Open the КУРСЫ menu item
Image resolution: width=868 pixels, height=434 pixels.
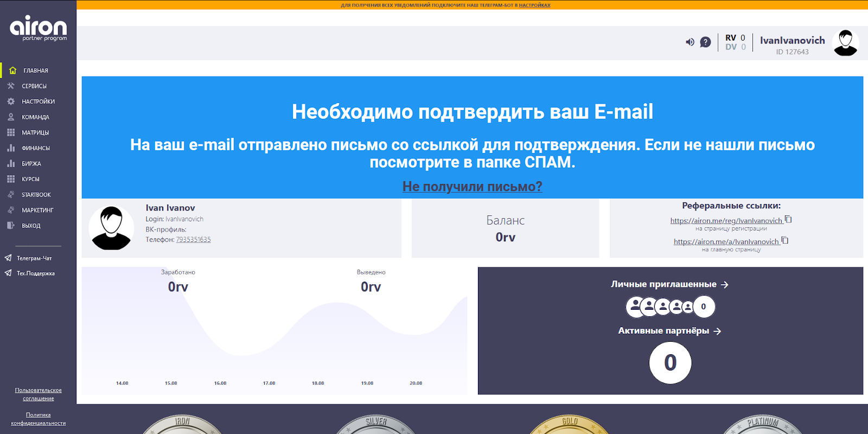point(30,179)
